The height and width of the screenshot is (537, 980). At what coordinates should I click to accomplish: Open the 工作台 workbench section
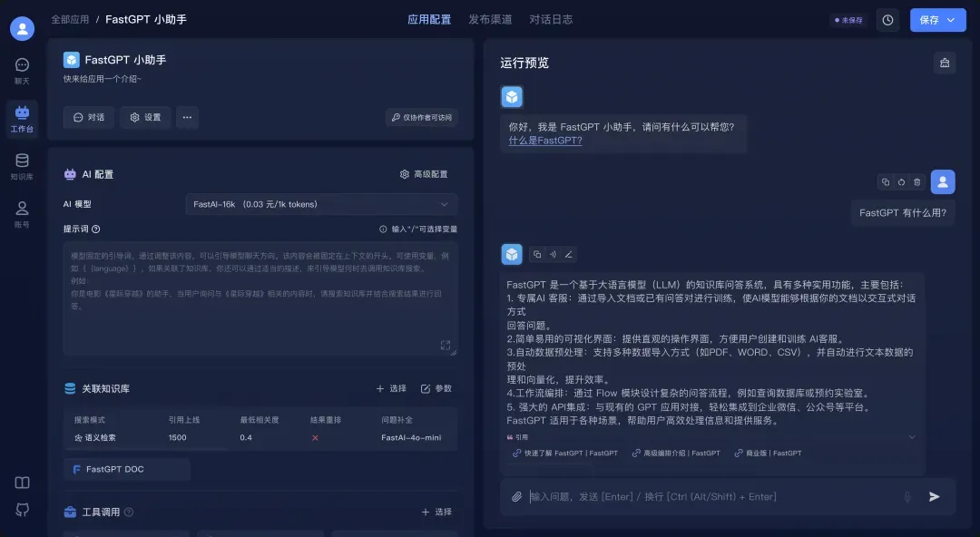(22, 119)
